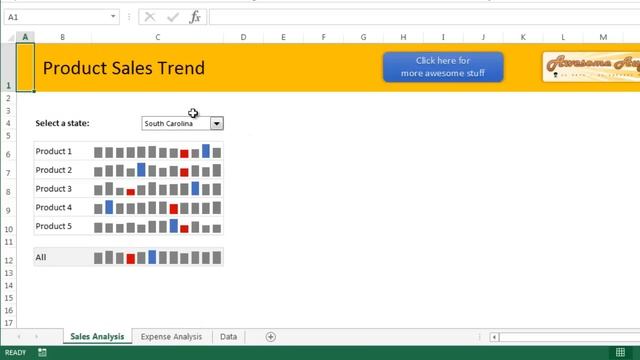Click the Enter checkmark formula bar icon

point(173,17)
